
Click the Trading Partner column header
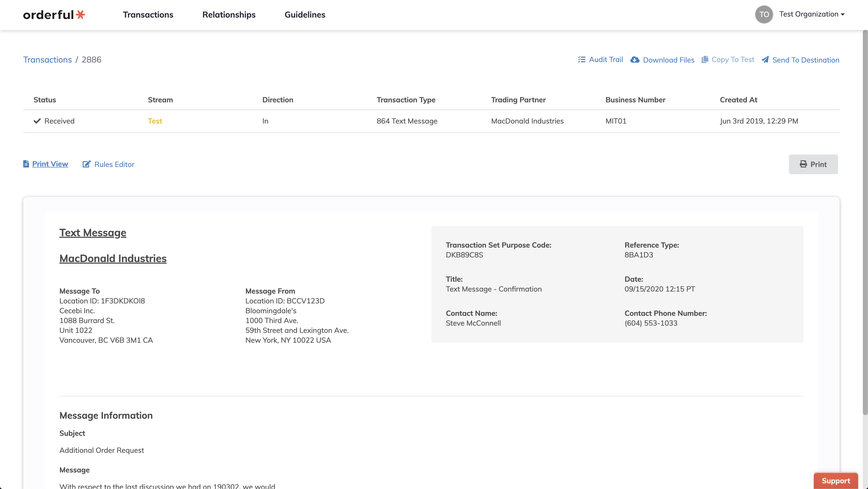pyautogui.click(x=518, y=100)
